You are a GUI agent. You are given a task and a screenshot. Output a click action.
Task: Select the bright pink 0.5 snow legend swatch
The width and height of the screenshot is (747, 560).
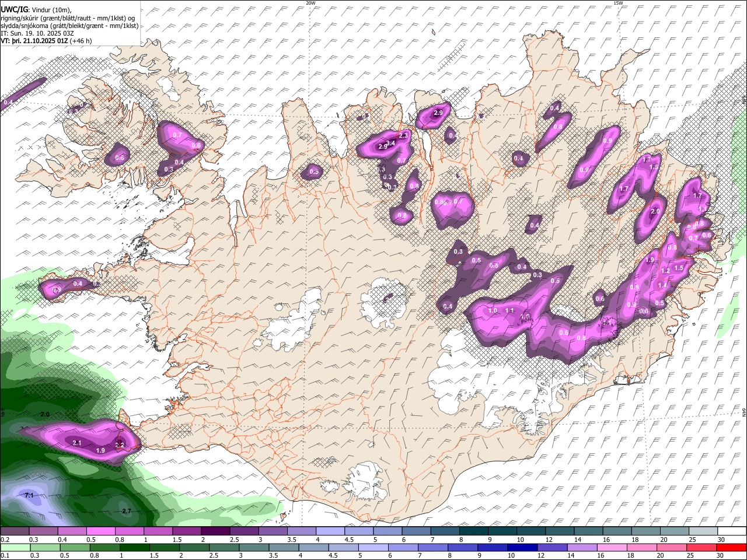pyautogui.click(x=101, y=531)
